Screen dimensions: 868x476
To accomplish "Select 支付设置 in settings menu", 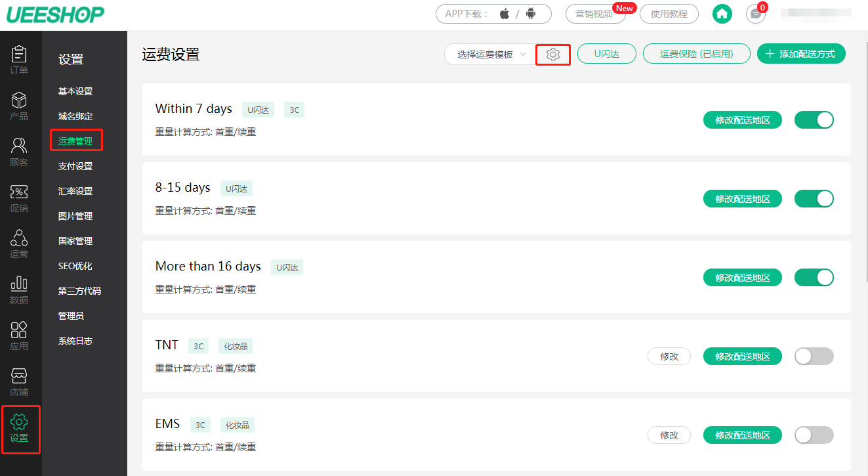I will click(75, 166).
